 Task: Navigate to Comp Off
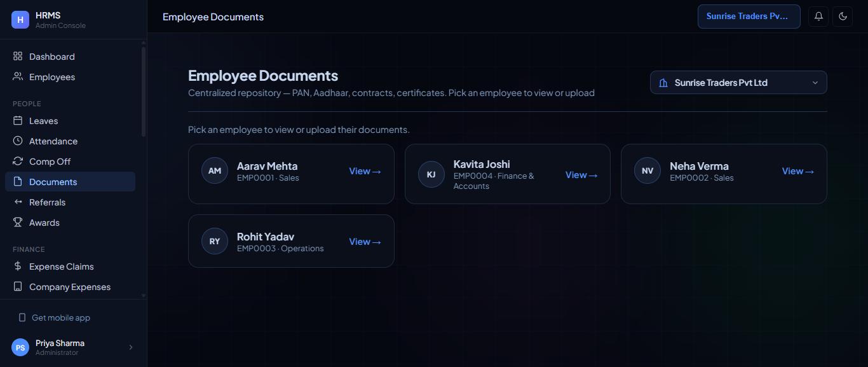pyautogui.click(x=70, y=162)
